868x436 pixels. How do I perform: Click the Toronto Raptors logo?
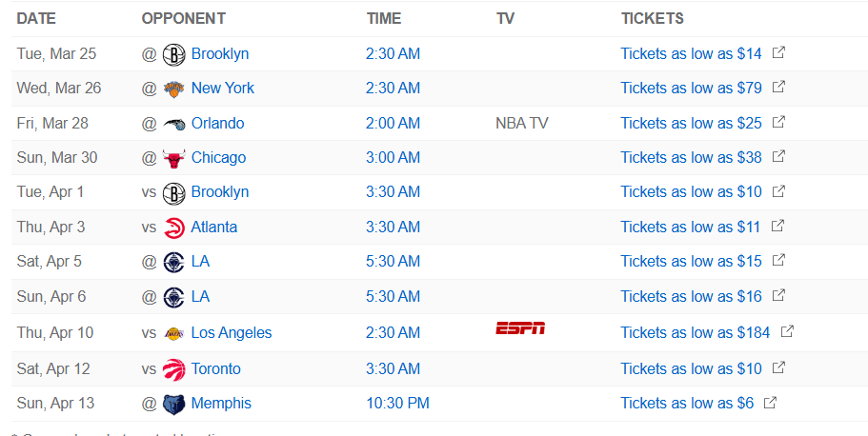point(173,368)
